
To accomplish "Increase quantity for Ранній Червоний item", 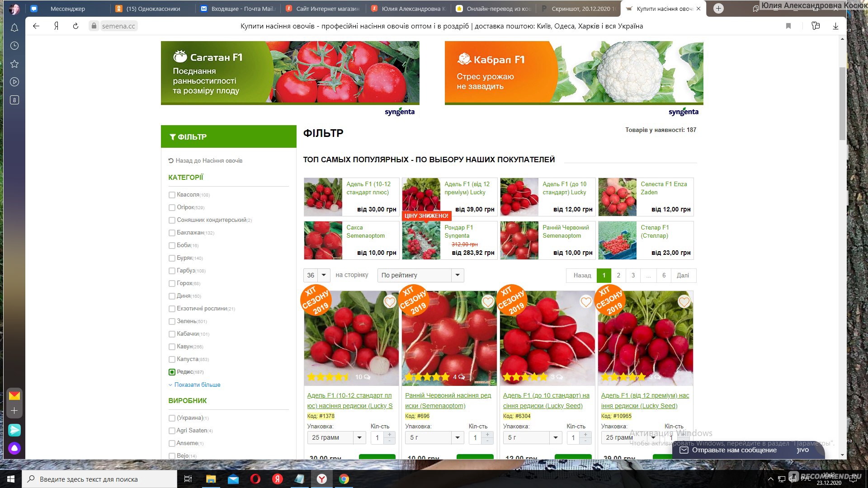I will [488, 434].
